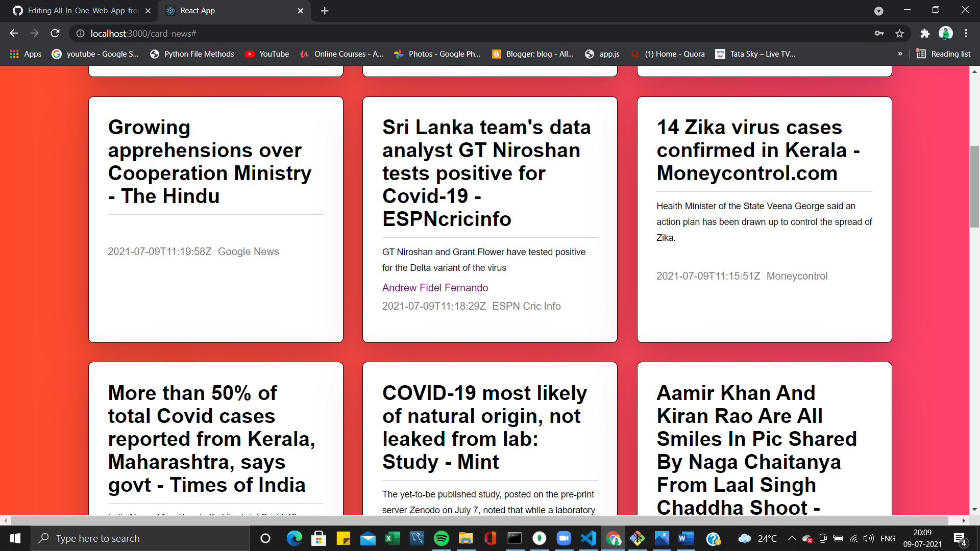Show hidden system tray icons
This screenshot has width=980, height=551.
point(792,538)
